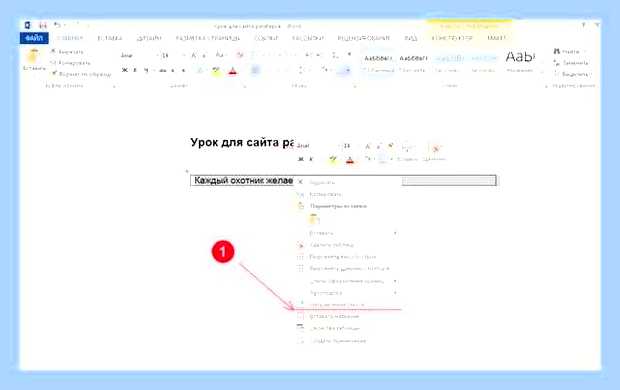Choose Копировать (Copy) in context menu

point(348,194)
